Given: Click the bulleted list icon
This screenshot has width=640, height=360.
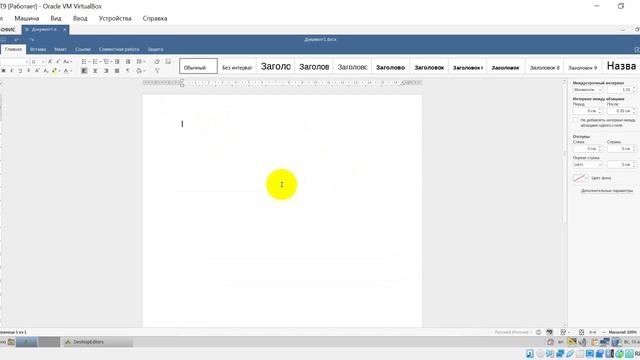Looking at the screenshot, I should coord(84,62).
